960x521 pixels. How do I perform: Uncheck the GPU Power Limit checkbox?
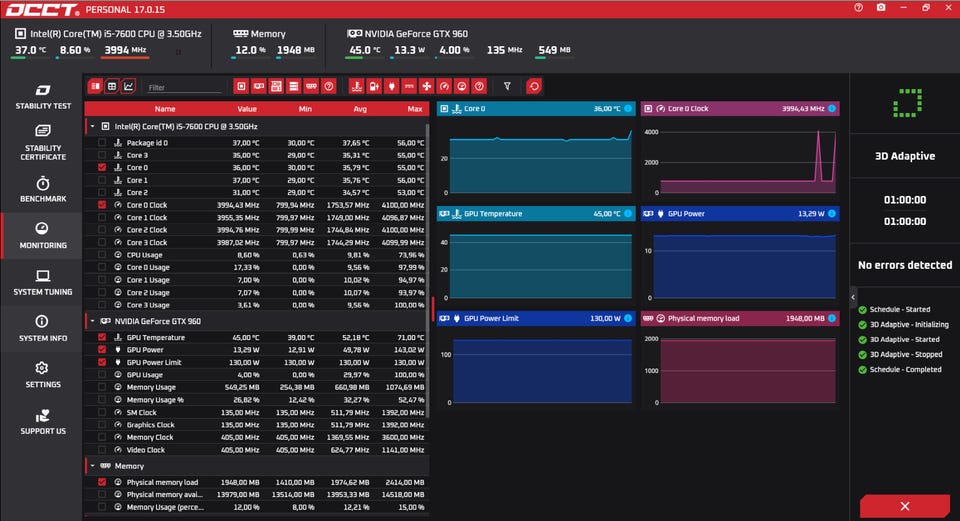pos(102,362)
